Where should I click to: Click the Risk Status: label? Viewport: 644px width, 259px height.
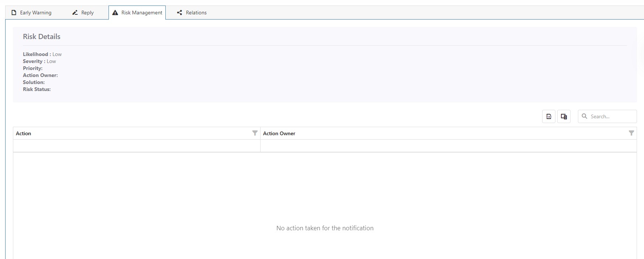(x=37, y=89)
